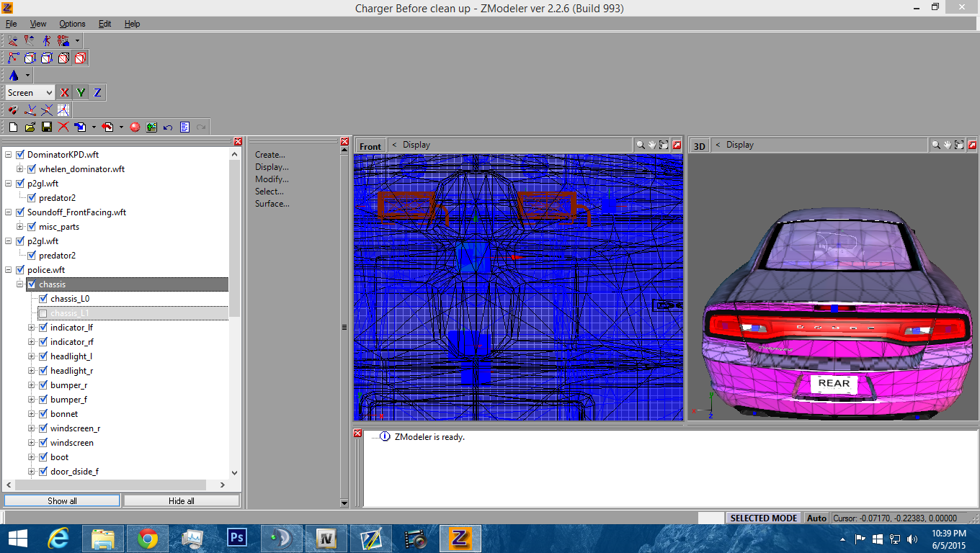Open the Create... command menu

pos(270,155)
